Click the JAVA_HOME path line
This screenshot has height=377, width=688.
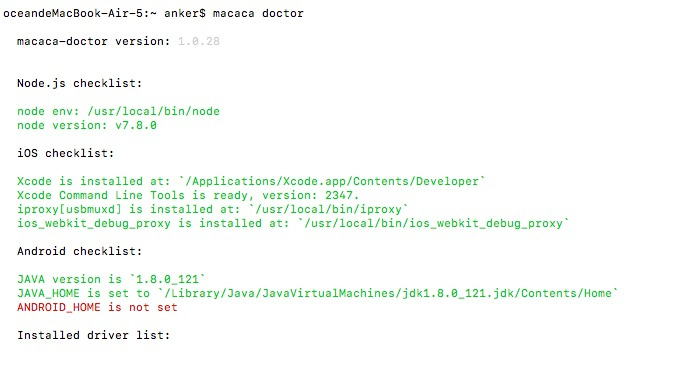point(318,293)
